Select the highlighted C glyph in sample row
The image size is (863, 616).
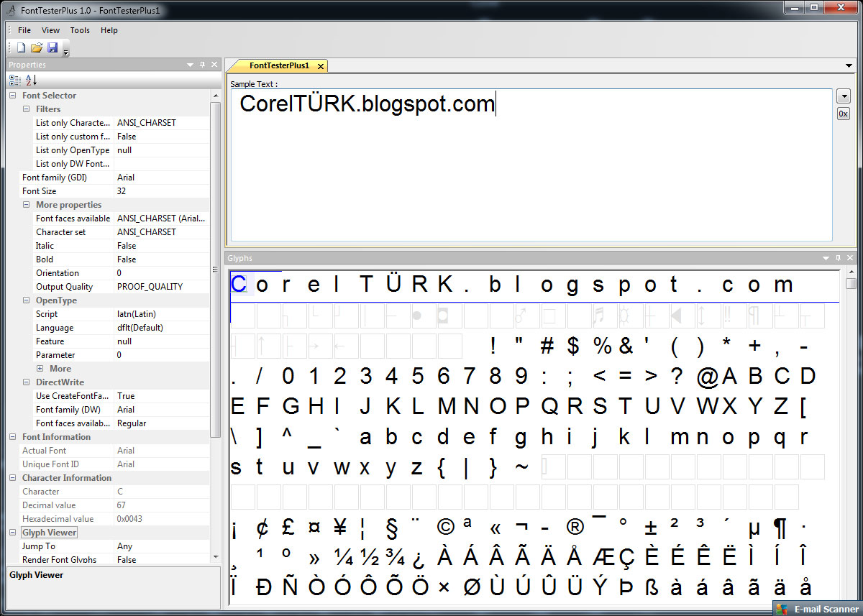(x=239, y=284)
